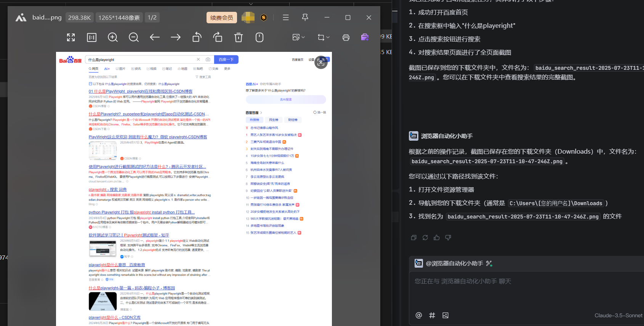Click the 浏览器自动化小助手 avatar icon
This screenshot has height=326, width=644.
point(413,136)
